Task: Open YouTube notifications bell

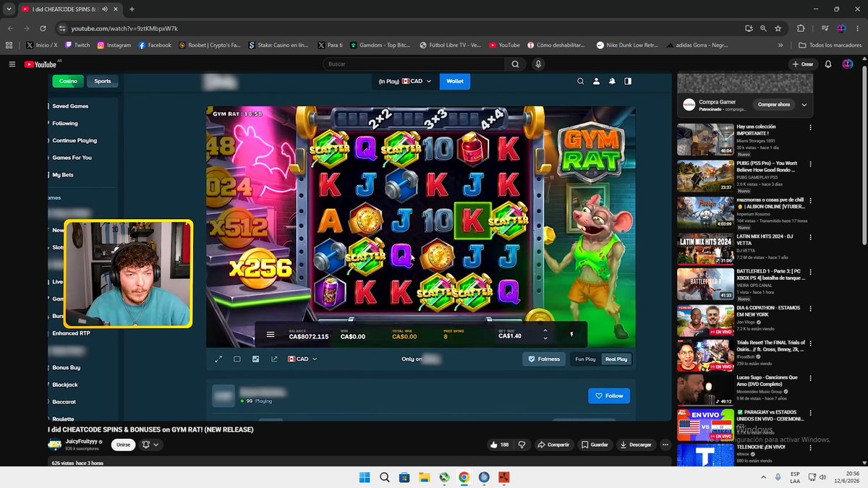Action: (x=828, y=64)
